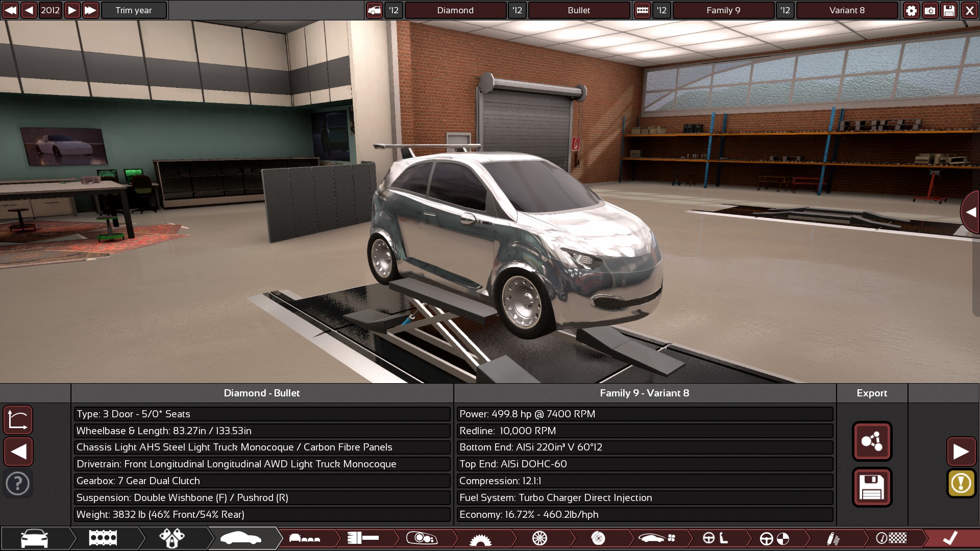Go to the next page with the right arrow
Screen dimensions: 980x551
961,452
